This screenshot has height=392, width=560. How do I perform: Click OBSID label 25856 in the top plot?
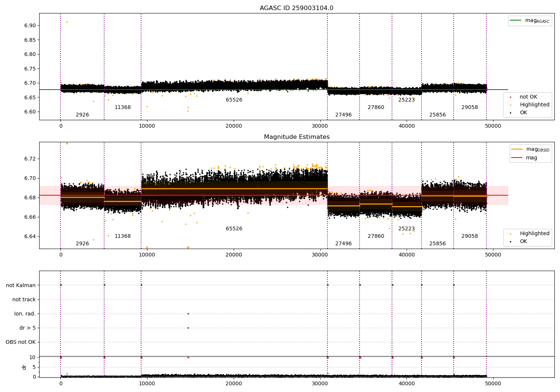point(438,115)
